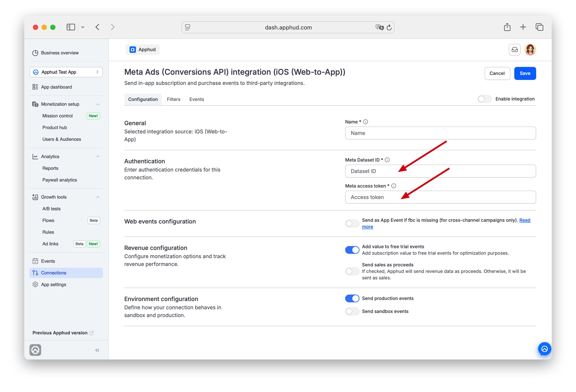Image resolution: width=576 pixels, height=392 pixels.
Task: Click the Growth tools icon
Action: pos(35,197)
